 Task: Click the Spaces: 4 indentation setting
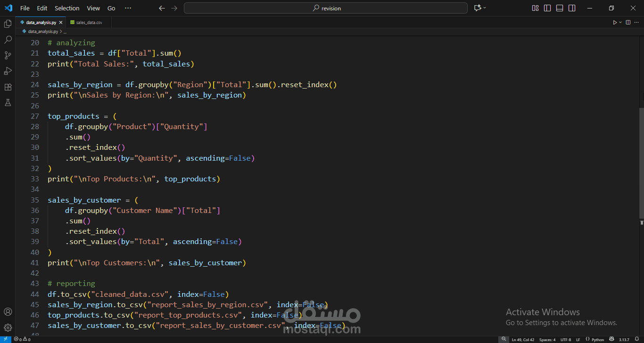547,339
